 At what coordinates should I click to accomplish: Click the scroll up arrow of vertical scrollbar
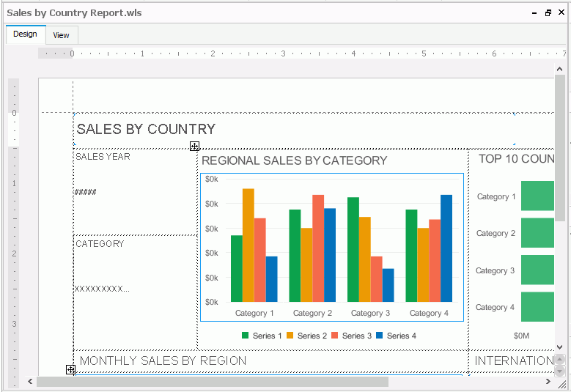point(560,68)
